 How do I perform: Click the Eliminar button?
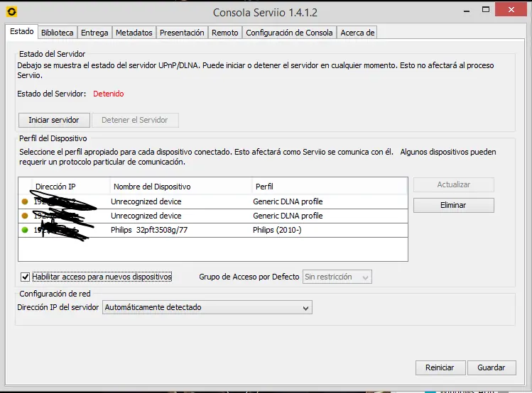coord(454,205)
